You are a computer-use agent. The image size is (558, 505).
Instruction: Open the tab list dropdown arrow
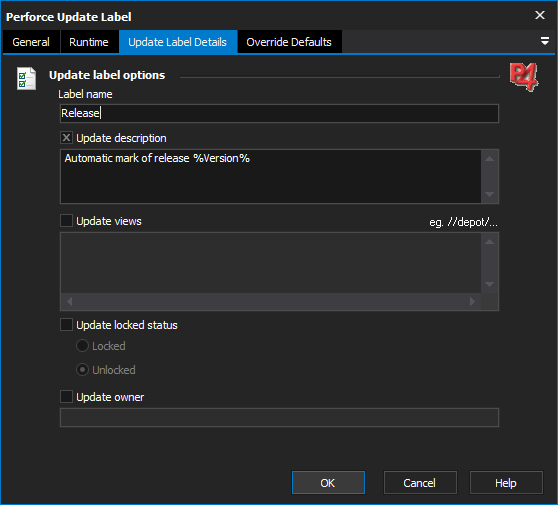[x=544, y=41]
